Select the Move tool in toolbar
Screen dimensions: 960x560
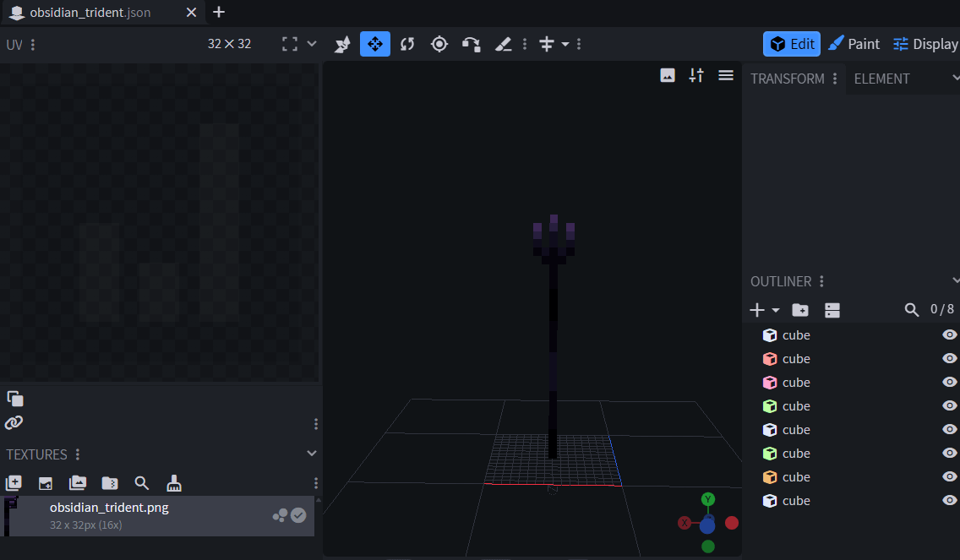pos(374,44)
